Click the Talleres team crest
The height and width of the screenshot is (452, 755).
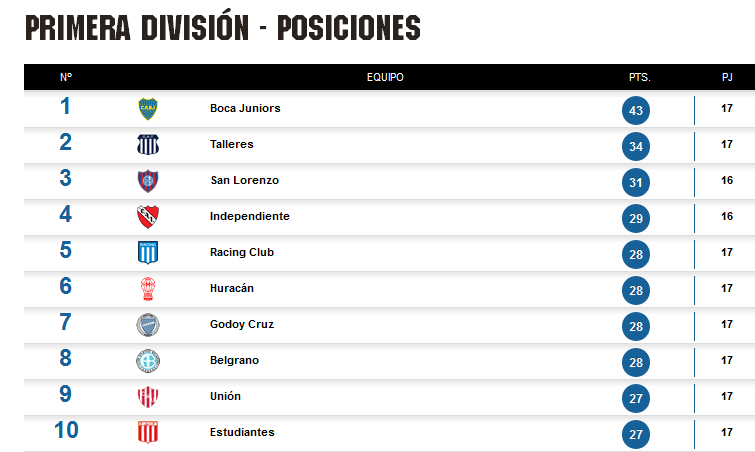(148, 144)
